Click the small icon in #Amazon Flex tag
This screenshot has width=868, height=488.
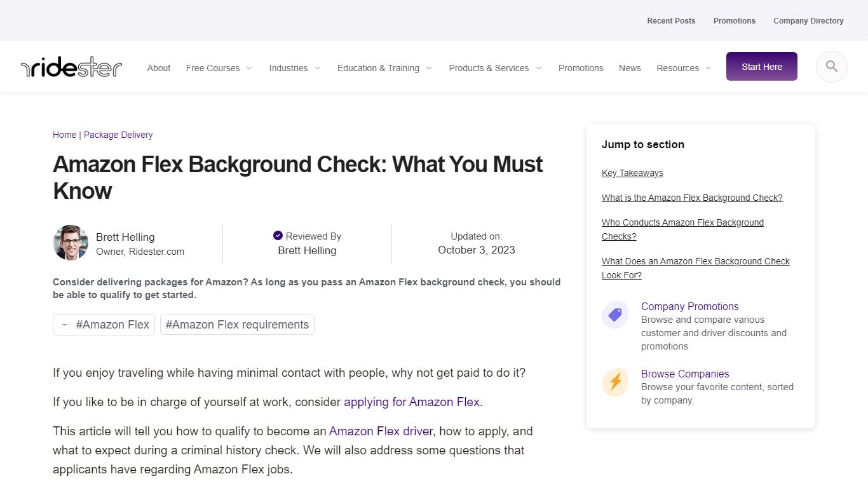tap(65, 325)
